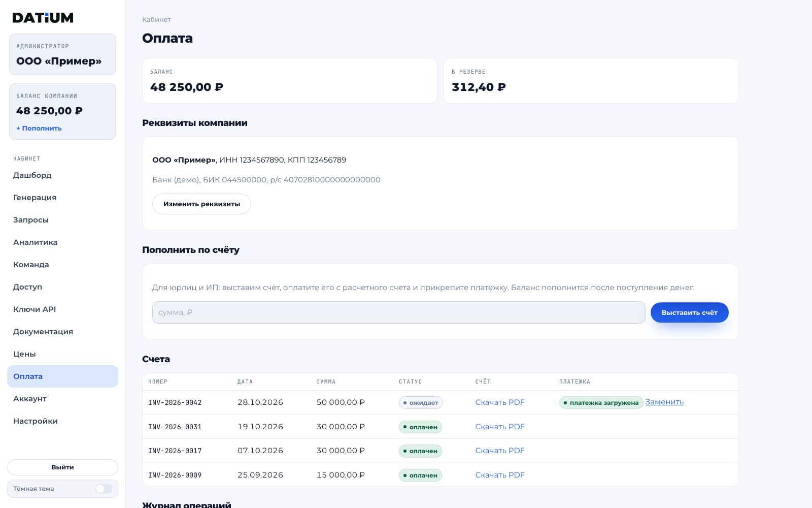Download PDF for invoice INV-2026-0042
The image size is (812, 508).
pyautogui.click(x=500, y=402)
